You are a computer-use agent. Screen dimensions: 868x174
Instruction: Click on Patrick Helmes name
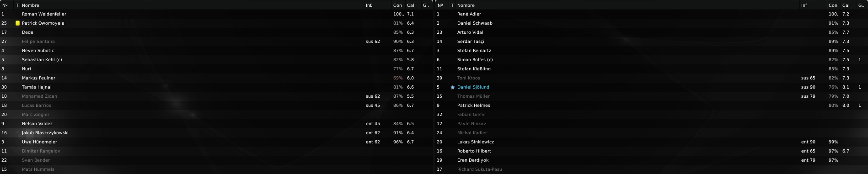pyautogui.click(x=474, y=105)
